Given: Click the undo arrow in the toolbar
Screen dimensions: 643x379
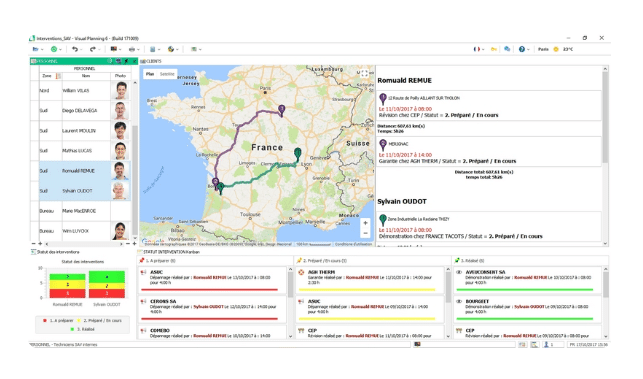Looking at the screenshot, I should 75,49.
